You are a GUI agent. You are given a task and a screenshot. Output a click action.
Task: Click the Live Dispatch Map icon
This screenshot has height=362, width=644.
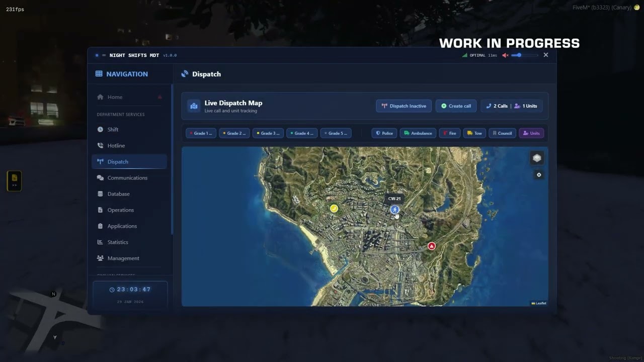[194, 106]
